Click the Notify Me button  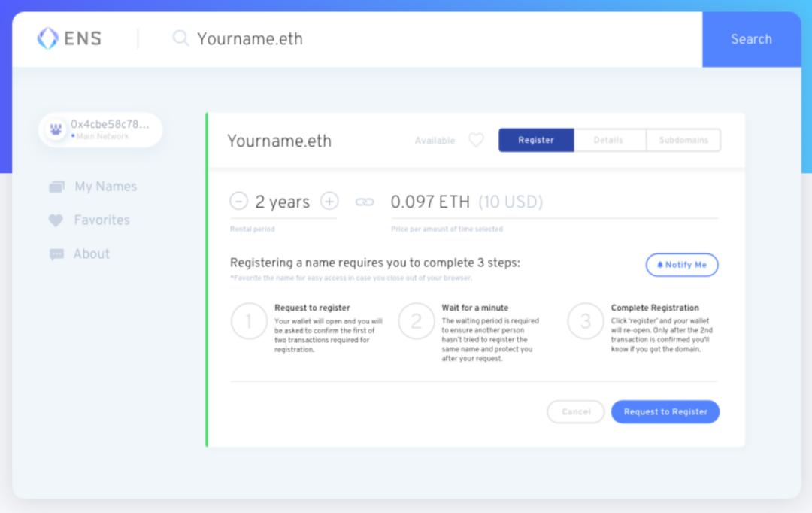[x=682, y=265]
